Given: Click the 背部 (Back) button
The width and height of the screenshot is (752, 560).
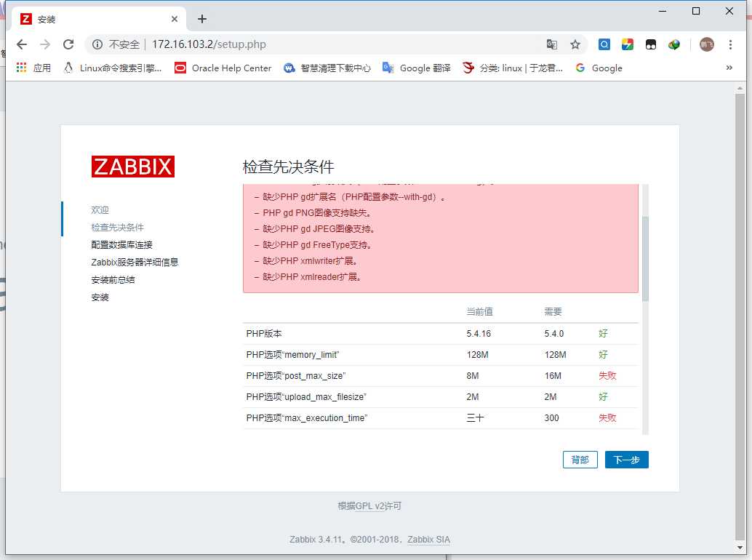Looking at the screenshot, I should pos(580,460).
